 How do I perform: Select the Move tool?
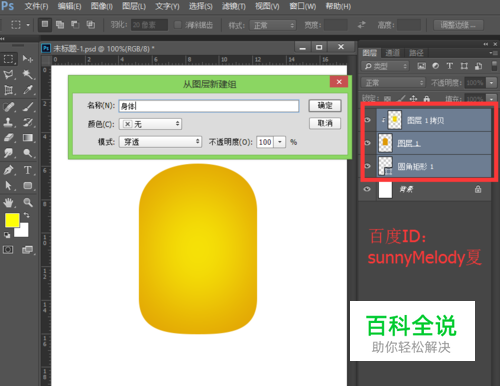point(28,59)
